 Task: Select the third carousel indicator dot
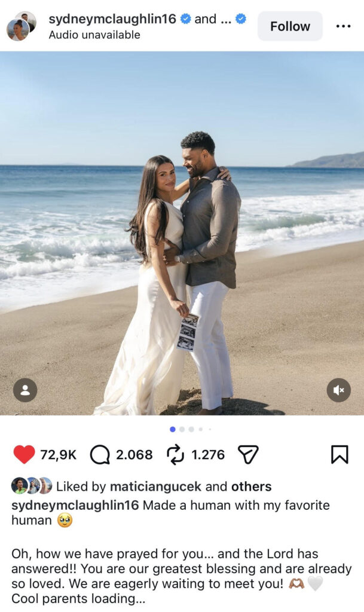(191, 429)
